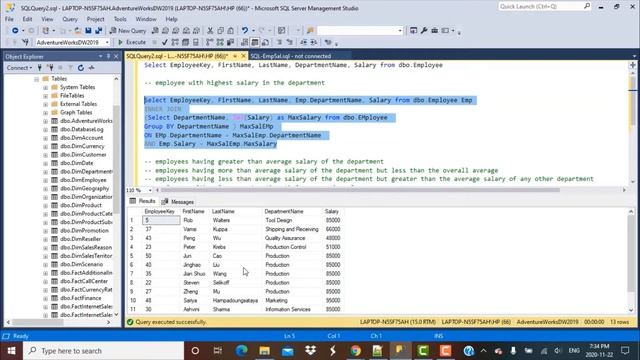The width and height of the screenshot is (640, 360).
Task: Click the Quick Launch search field
Action: point(544,7)
